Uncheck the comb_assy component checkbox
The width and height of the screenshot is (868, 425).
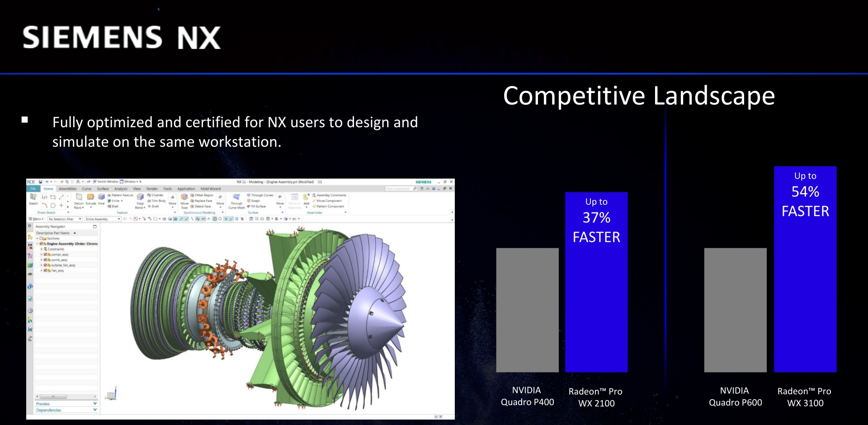[x=45, y=260]
